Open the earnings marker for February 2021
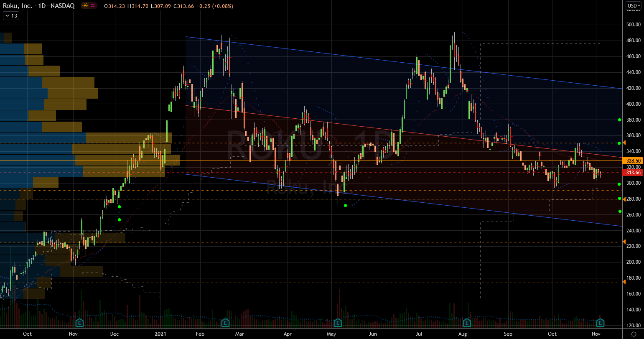The image size is (644, 339). point(225,323)
